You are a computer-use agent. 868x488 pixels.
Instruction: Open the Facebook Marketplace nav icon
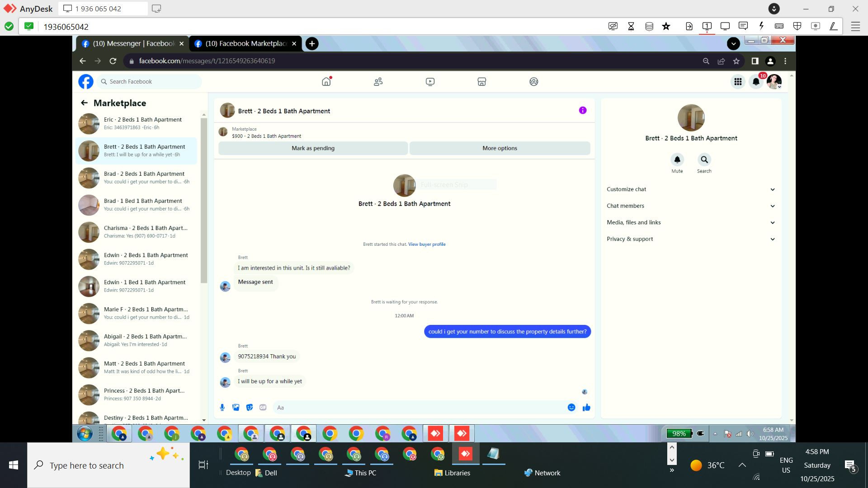point(481,82)
